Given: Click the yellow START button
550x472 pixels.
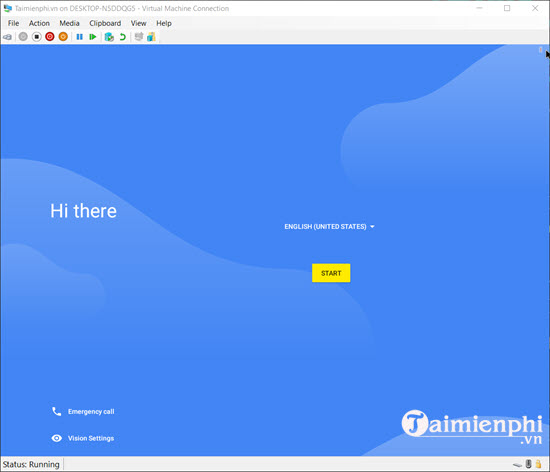Looking at the screenshot, I should [331, 273].
